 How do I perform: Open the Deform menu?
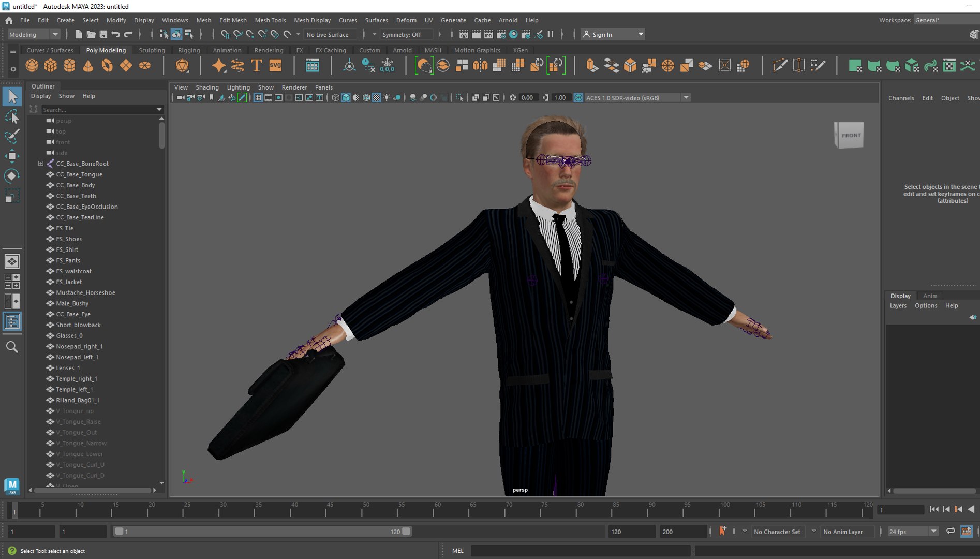[406, 20]
